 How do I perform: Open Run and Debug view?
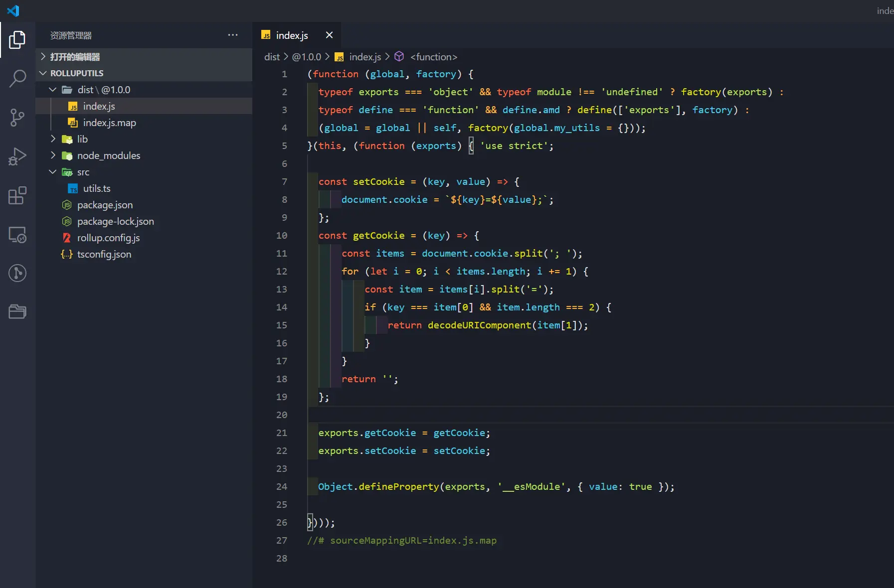coord(17,156)
